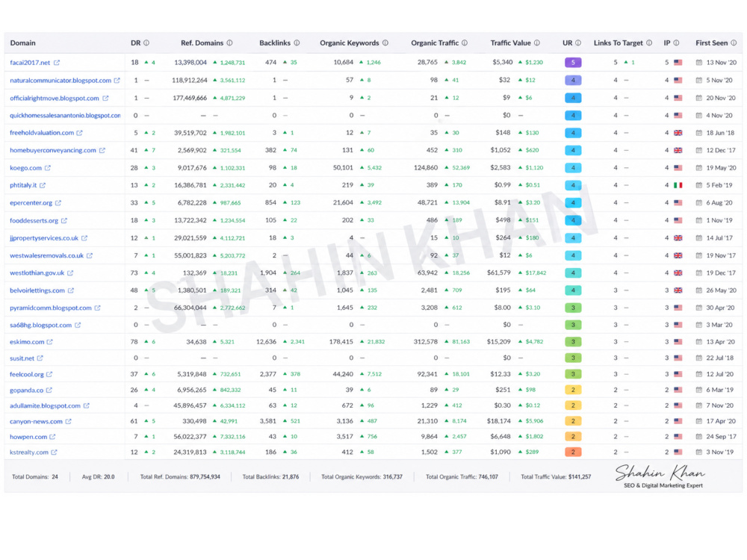The image size is (747, 560).
Task: Open external link icon beside susit.net
Action: [40, 358]
